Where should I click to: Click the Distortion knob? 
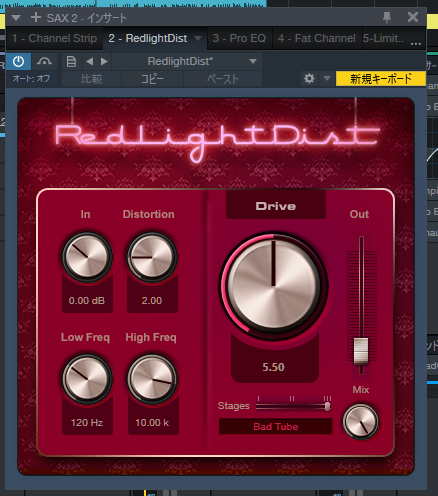pyautogui.click(x=152, y=257)
